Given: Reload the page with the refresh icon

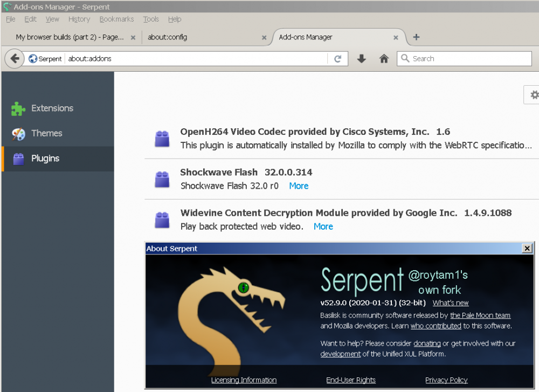Looking at the screenshot, I should pos(338,59).
